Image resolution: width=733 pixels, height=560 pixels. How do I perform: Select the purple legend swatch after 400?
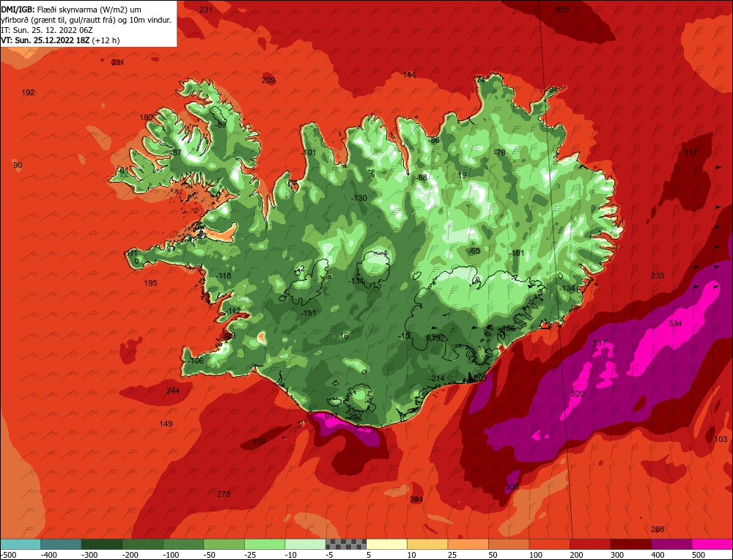pos(671,544)
